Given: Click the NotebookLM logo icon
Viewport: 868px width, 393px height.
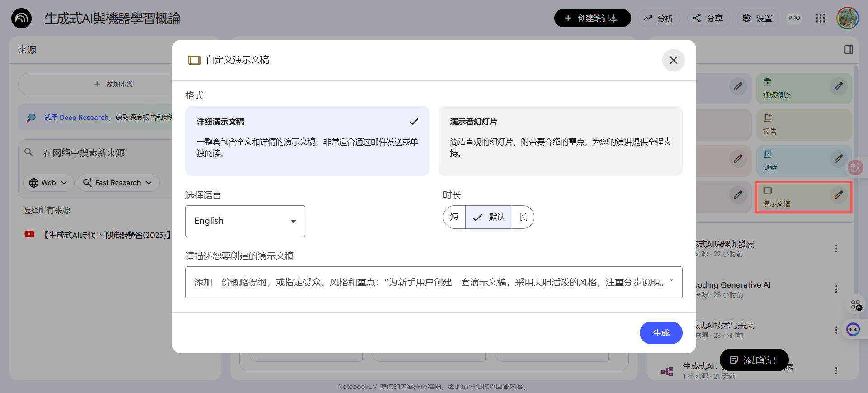Looking at the screenshot, I should point(21,18).
